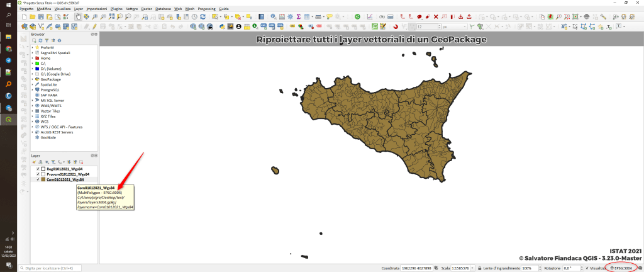Click the brown Com01012021_Wgs84 layer color swatch
Image resolution: width=644 pixels, height=272 pixels.
pos(43,179)
